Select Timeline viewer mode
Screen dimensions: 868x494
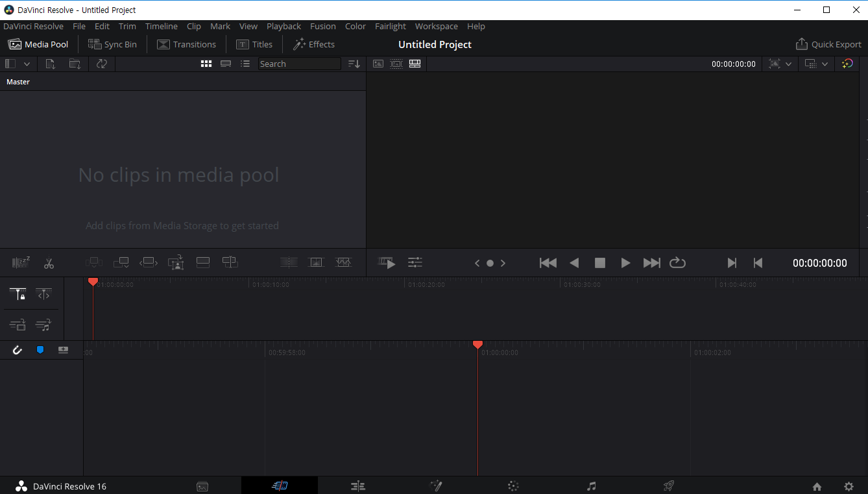(415, 64)
